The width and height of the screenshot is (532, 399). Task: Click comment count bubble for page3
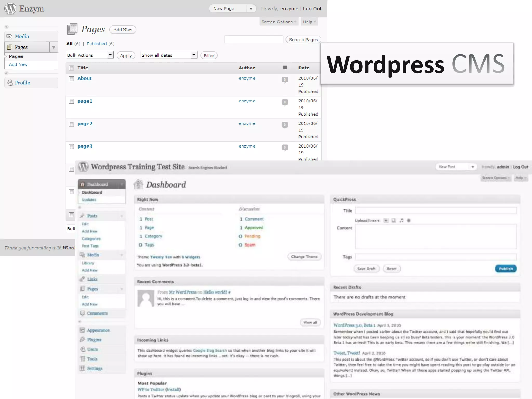pos(285,147)
